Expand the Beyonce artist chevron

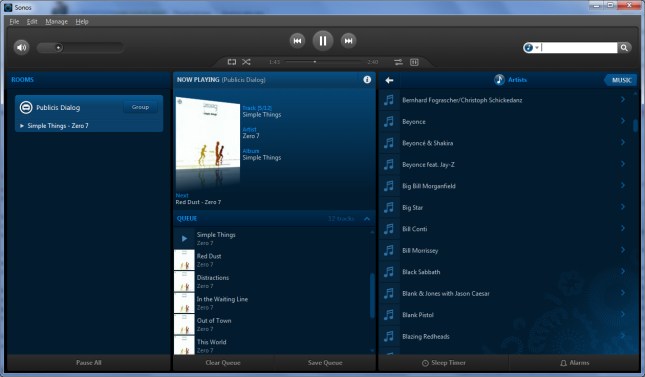[623, 121]
